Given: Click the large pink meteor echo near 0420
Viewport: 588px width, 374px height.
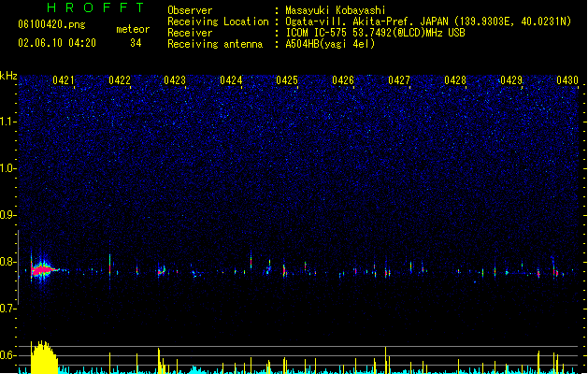Looking at the screenshot, I should point(43,269).
